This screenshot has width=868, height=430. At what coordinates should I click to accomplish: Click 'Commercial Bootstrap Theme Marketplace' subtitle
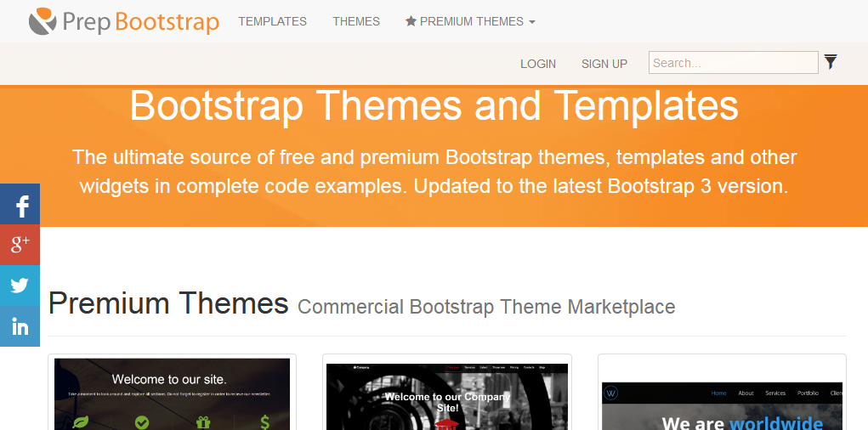[486, 307]
